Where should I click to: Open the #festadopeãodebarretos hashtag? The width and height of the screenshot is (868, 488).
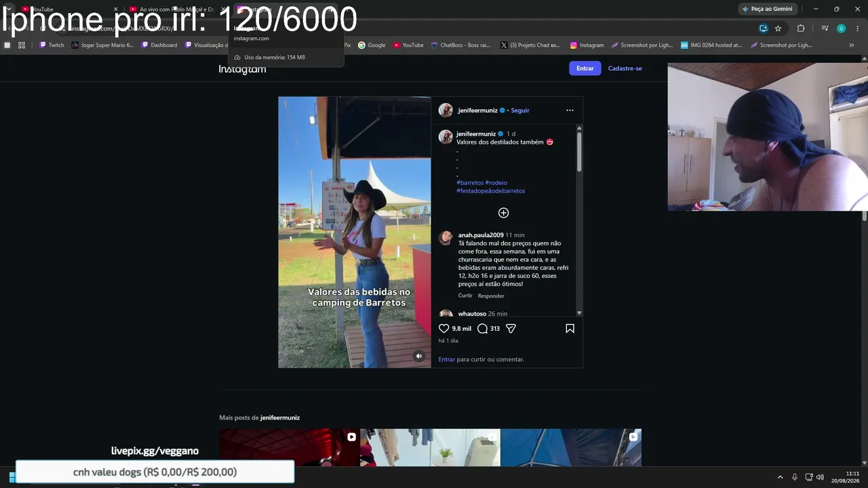[x=491, y=191]
